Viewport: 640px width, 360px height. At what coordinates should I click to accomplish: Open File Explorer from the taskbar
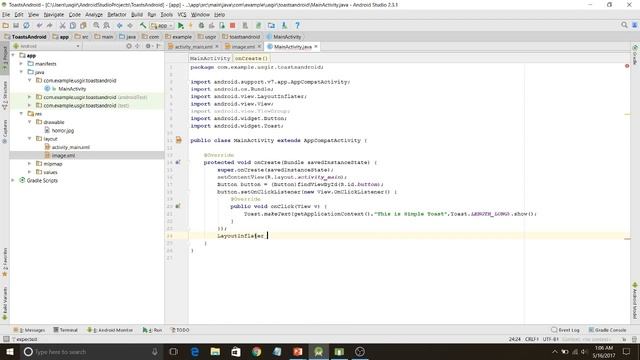coord(215,351)
